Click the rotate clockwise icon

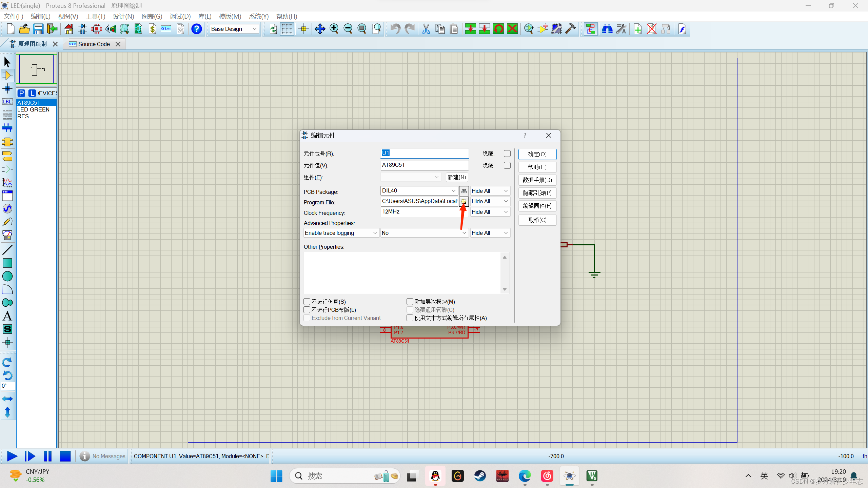tap(7, 362)
